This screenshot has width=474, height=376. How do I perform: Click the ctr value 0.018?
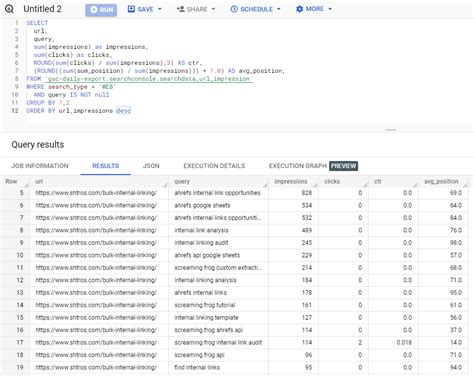[404, 342]
